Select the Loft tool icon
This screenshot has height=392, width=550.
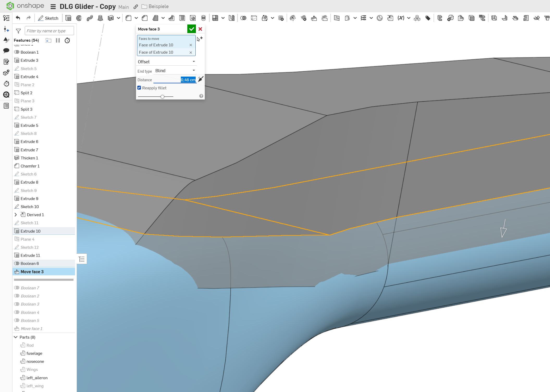[100, 18]
